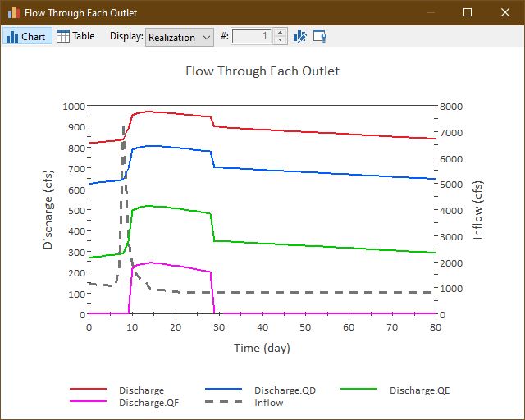The height and width of the screenshot is (420, 525).
Task: Click the realization number input field
Action: coord(252,36)
